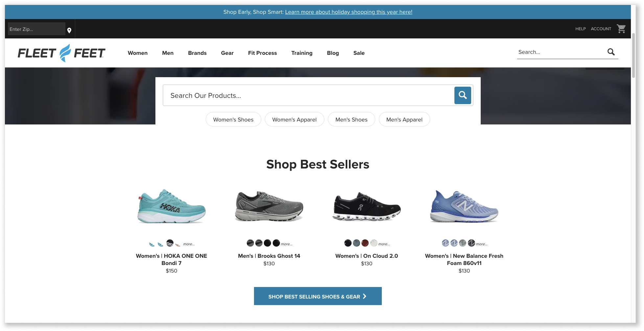The height and width of the screenshot is (331, 644).
Task: Open the HOKA Bondi 7 shoe image
Action: pyautogui.click(x=172, y=206)
